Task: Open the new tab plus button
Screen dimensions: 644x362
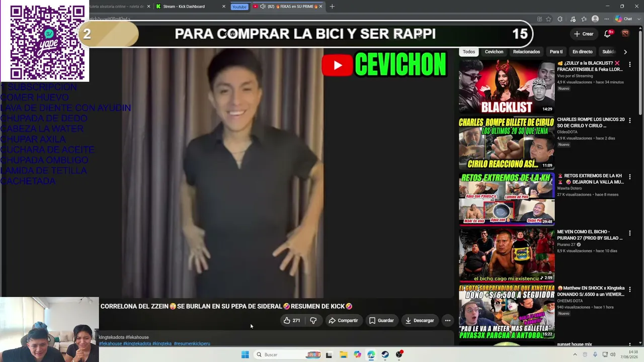Action: coord(332,7)
